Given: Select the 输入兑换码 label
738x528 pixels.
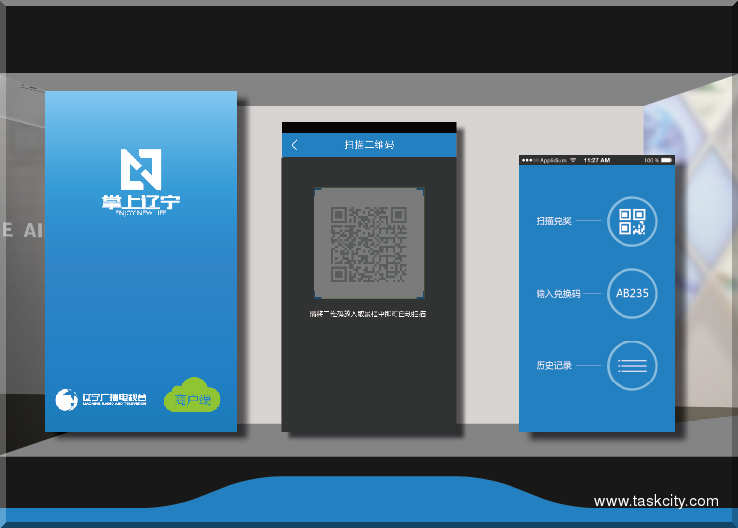Looking at the screenshot, I should [x=557, y=294].
